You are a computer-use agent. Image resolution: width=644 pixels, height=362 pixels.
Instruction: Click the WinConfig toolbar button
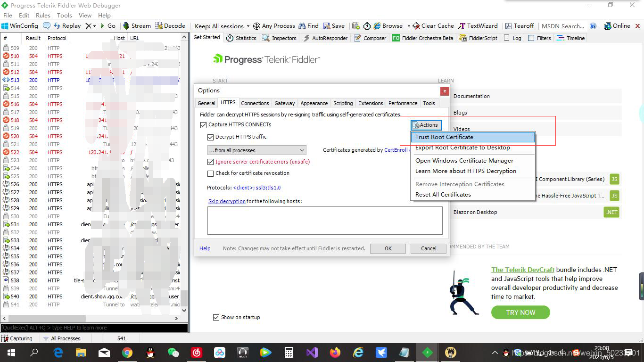click(20, 26)
